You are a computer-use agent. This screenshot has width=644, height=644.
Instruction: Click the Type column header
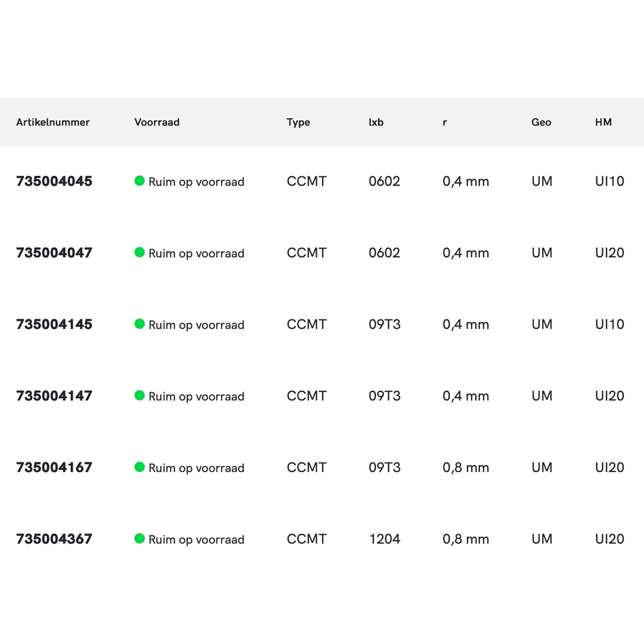[x=298, y=122]
